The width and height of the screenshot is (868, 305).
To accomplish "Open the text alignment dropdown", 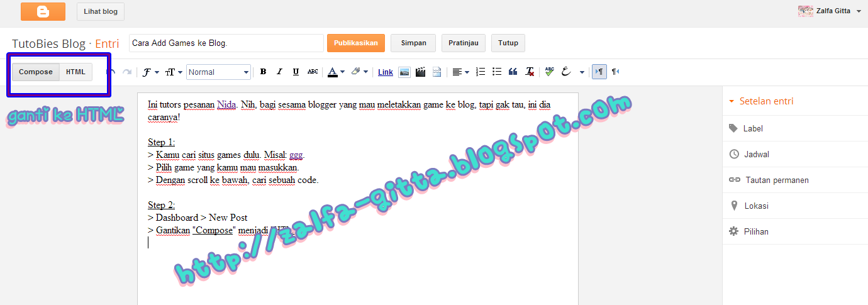I will click(461, 72).
